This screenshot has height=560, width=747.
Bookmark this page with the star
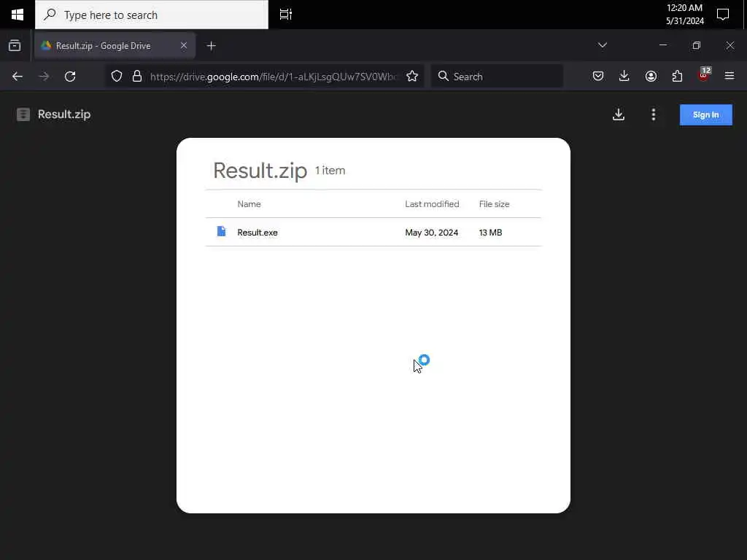pos(412,76)
